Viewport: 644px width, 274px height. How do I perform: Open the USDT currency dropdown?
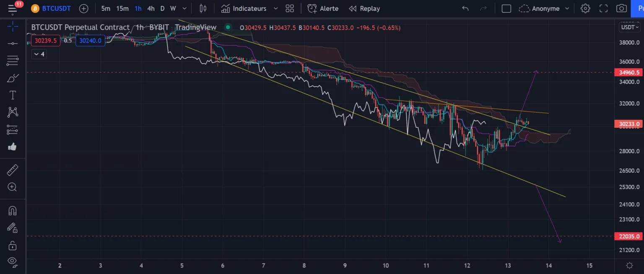(x=630, y=27)
